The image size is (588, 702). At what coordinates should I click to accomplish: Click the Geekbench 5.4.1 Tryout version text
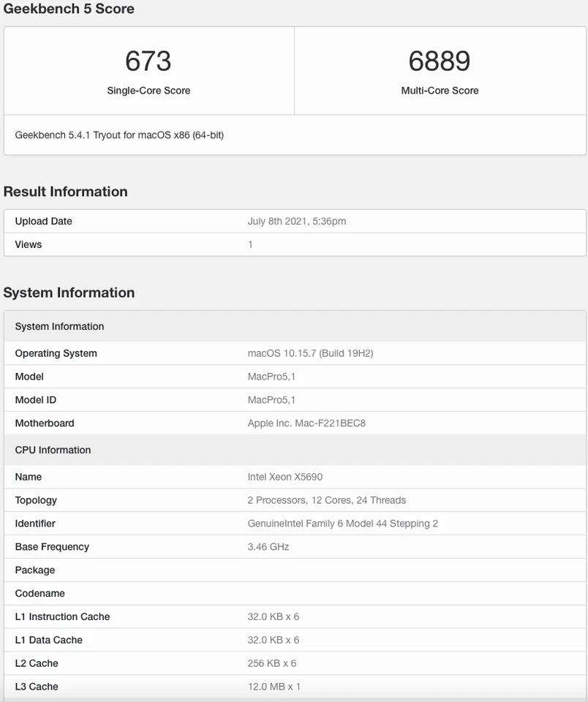[x=119, y=135]
